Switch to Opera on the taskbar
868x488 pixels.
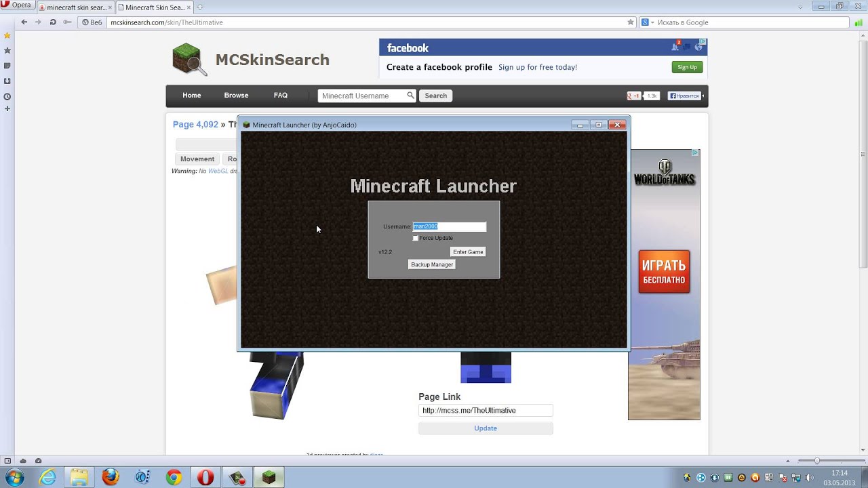point(205,477)
